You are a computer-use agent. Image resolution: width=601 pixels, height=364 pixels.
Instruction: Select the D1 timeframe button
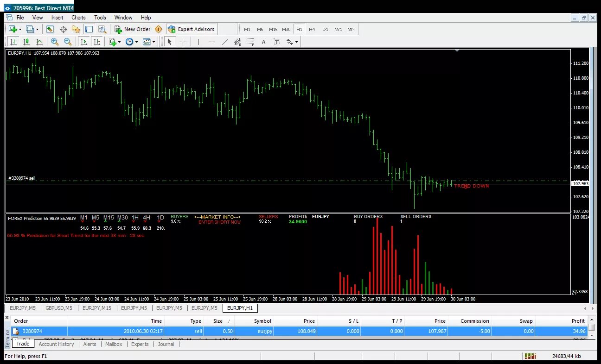325,29
